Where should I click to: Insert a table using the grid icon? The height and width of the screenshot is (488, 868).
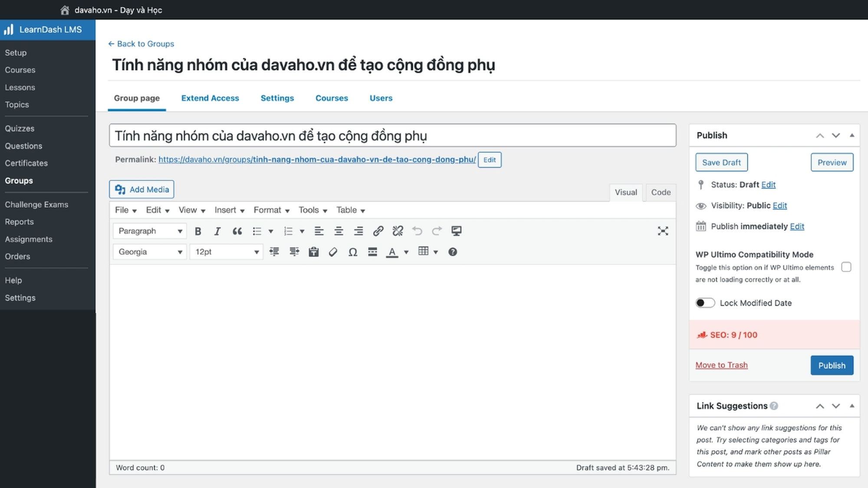pos(423,252)
